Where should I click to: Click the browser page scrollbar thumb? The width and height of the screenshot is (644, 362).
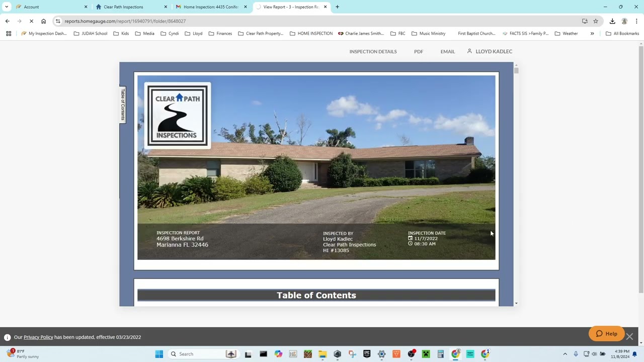[x=641, y=168]
